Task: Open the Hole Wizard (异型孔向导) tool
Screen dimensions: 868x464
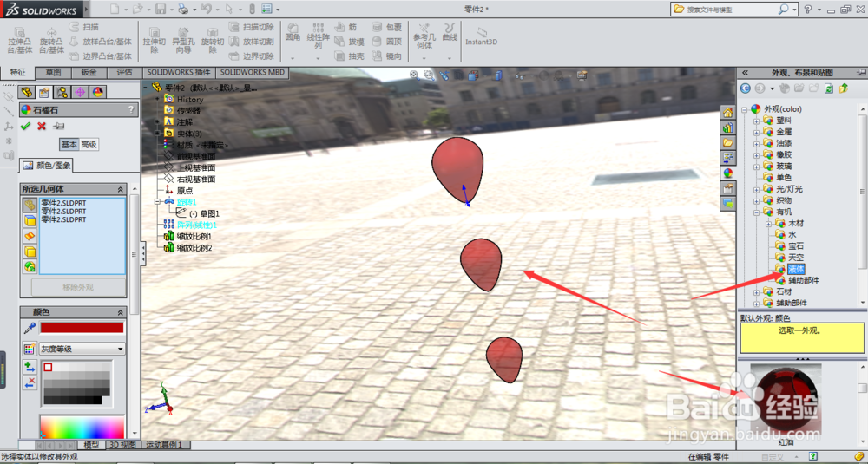Action: (183, 41)
